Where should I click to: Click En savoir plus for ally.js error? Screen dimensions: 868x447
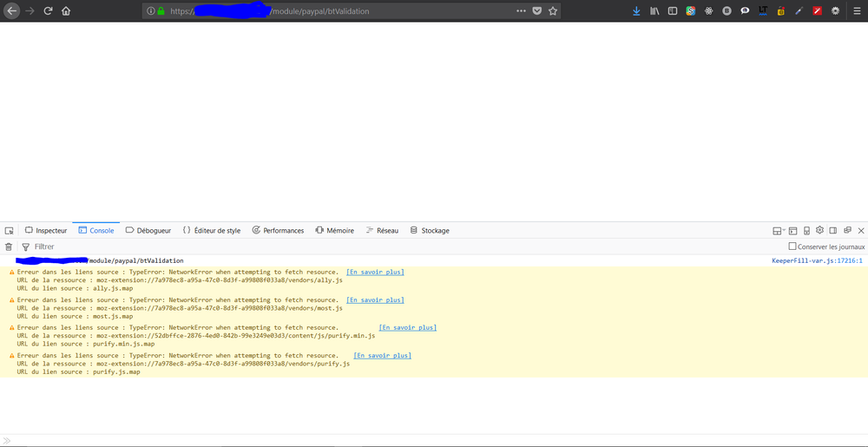(375, 273)
